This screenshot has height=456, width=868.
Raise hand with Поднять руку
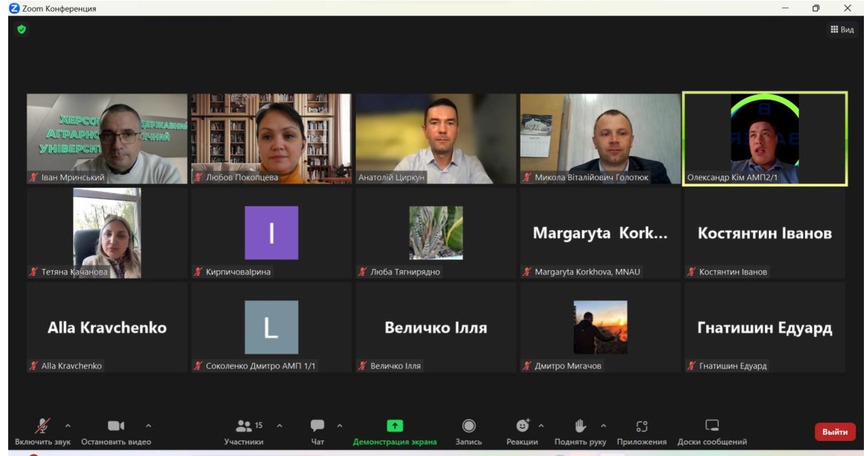click(581, 432)
